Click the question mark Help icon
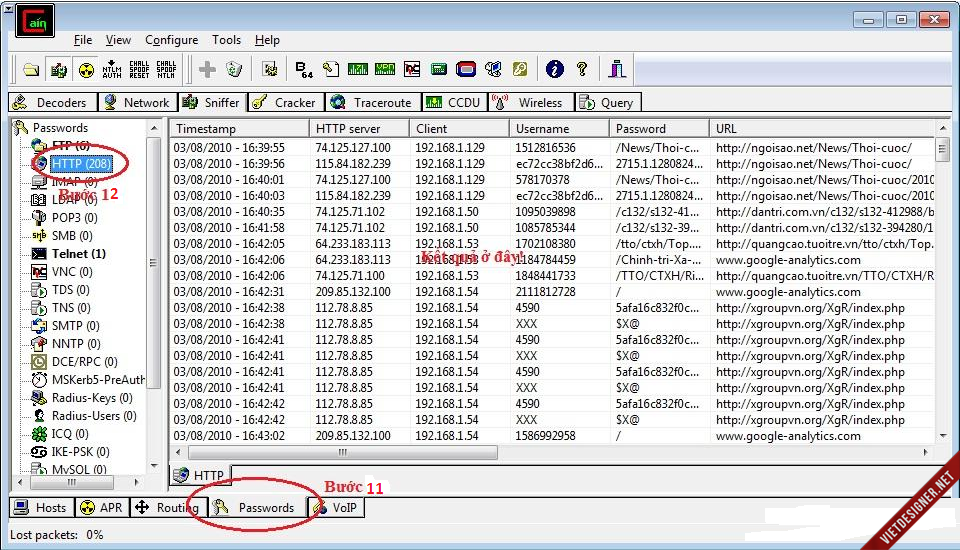The width and height of the screenshot is (960, 550). click(582, 69)
